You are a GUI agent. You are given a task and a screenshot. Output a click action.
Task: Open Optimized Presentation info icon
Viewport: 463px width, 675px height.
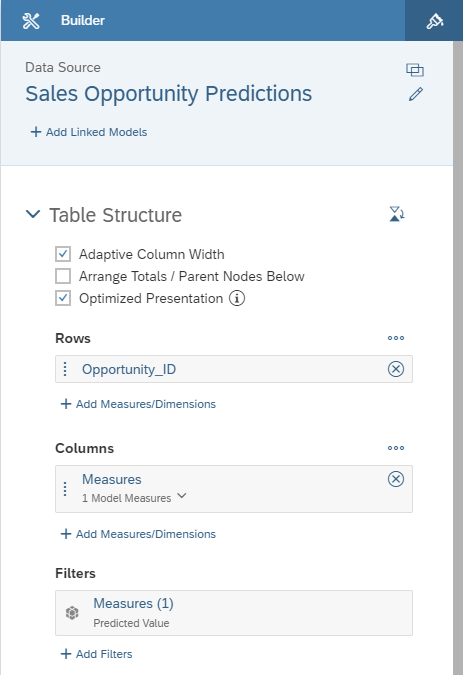[x=237, y=298]
